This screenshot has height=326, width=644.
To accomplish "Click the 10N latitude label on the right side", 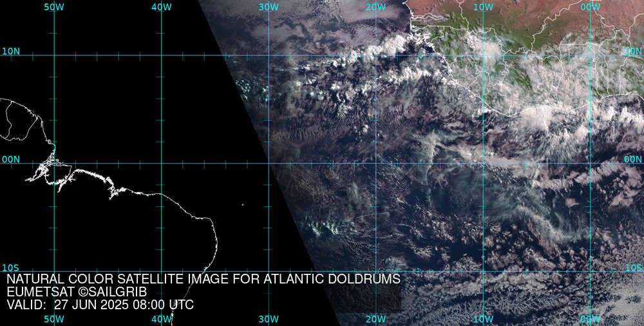I will (x=633, y=51).
